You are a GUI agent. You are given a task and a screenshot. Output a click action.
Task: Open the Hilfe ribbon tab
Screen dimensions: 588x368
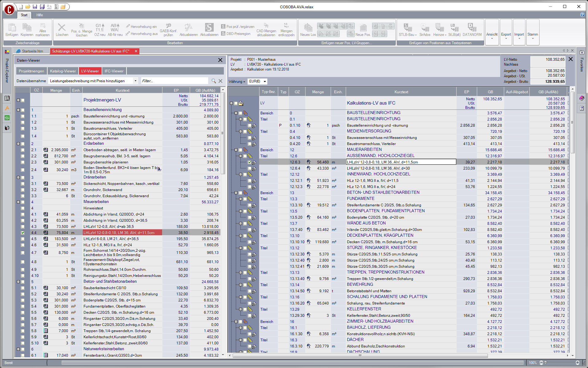[x=40, y=15]
